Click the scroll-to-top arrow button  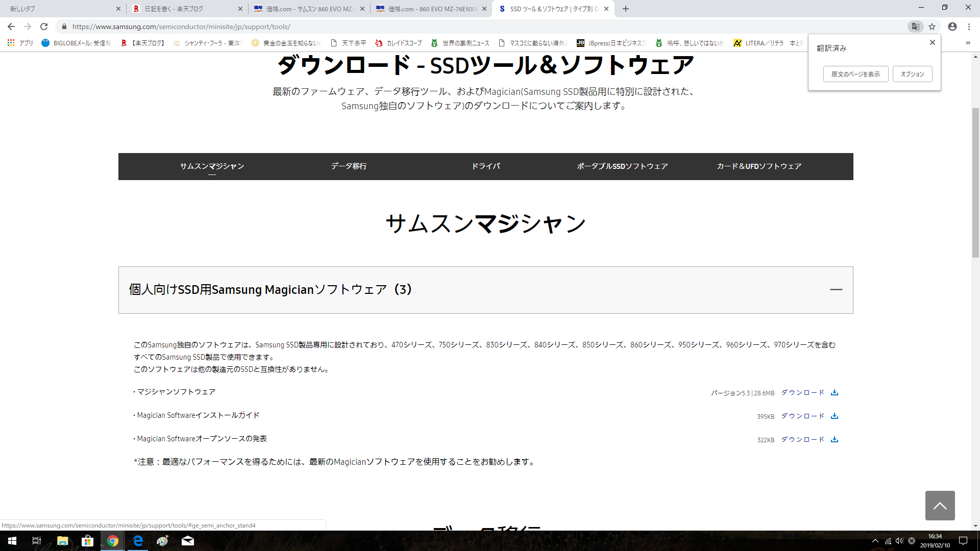coord(940,506)
